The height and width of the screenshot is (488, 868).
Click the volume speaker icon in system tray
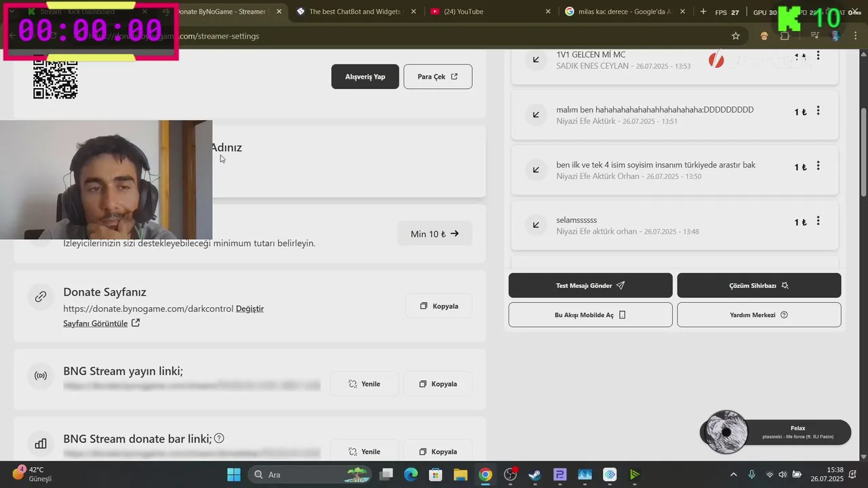pyautogui.click(x=783, y=474)
